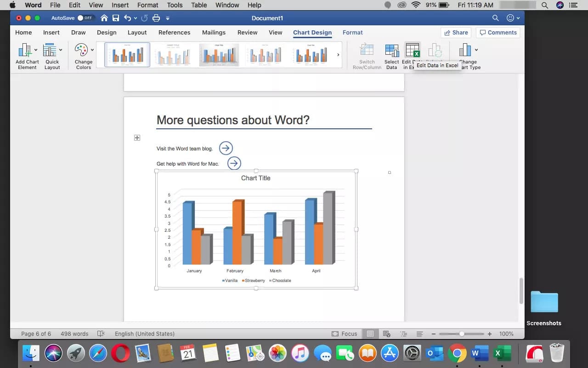This screenshot has height=368, width=588.
Task: Click the Edit Data in Excel icon
Action: coord(413,50)
